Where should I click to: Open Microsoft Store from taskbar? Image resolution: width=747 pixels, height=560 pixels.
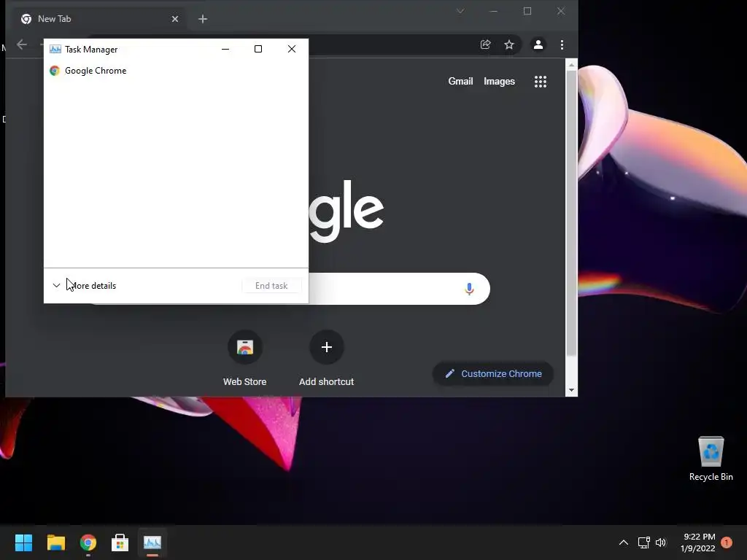pyautogui.click(x=120, y=542)
